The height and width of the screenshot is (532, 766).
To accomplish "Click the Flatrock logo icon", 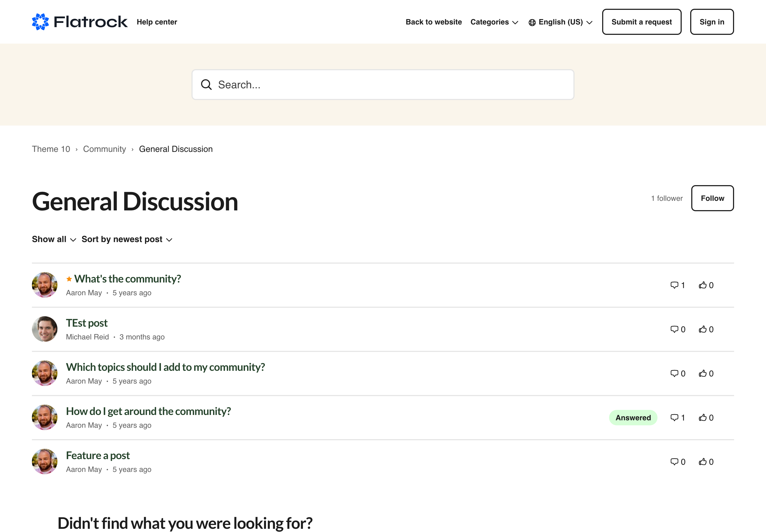I will [40, 22].
